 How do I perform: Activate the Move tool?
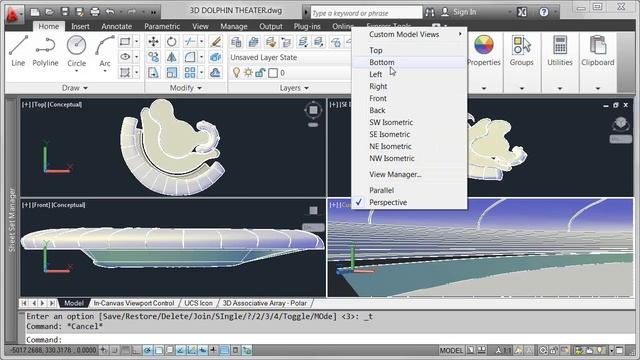click(x=153, y=42)
